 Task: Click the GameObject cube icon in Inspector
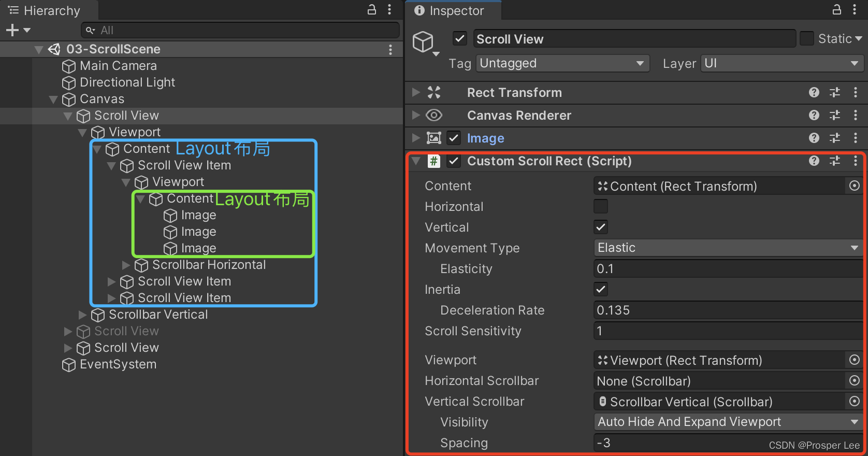point(423,41)
